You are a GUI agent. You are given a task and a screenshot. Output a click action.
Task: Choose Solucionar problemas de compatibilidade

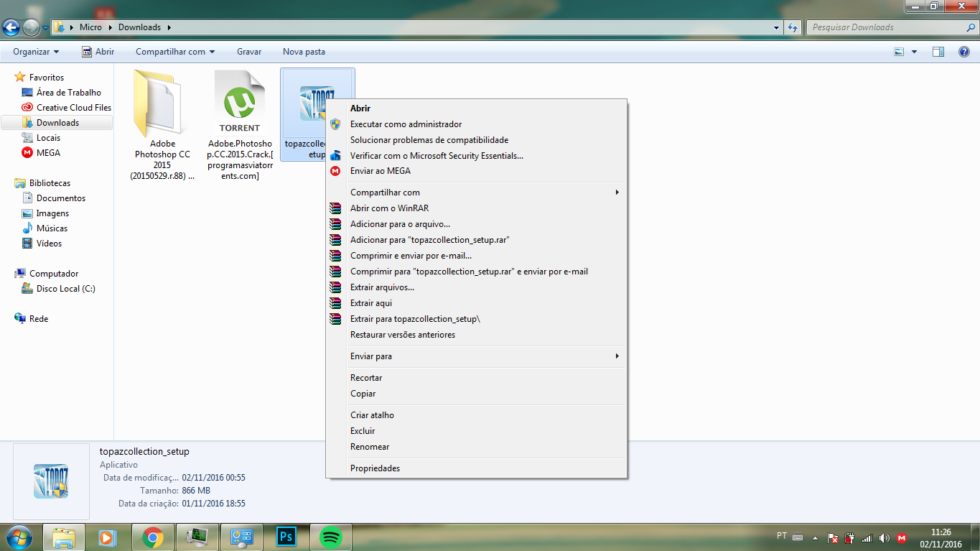point(477,140)
